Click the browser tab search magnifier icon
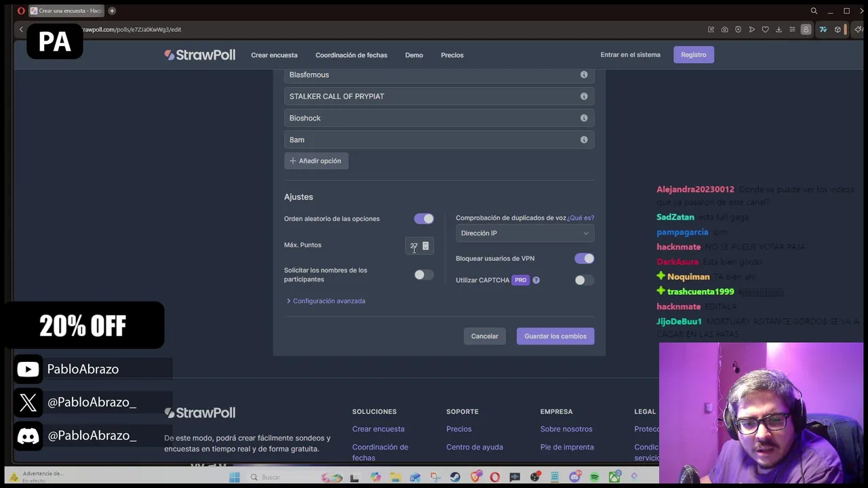The width and height of the screenshot is (868, 488). (814, 11)
